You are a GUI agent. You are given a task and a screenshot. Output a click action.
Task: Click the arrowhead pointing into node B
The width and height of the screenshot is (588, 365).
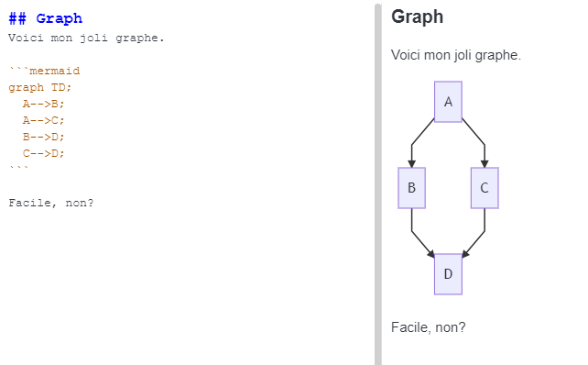point(412,164)
